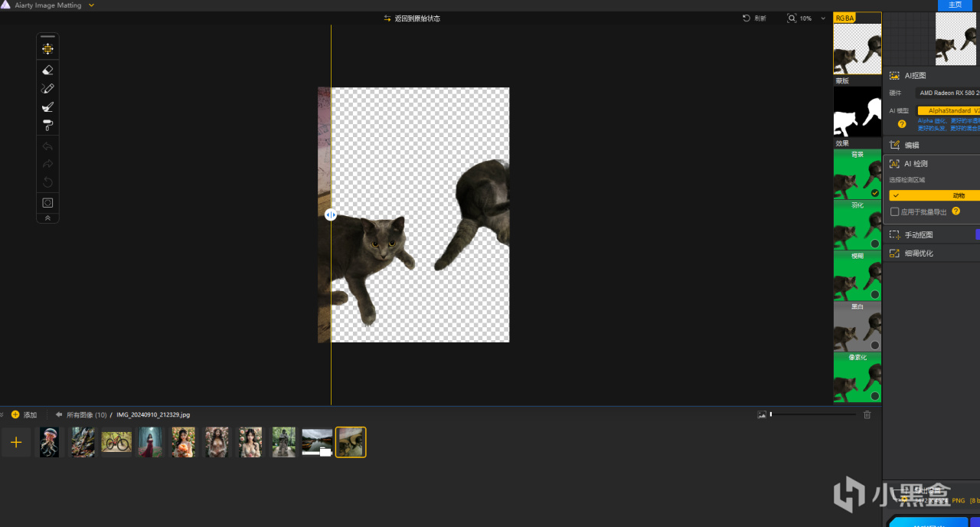Click help icon beside 应用于批量导出
Image resolution: width=980 pixels, height=527 pixels.
point(955,211)
